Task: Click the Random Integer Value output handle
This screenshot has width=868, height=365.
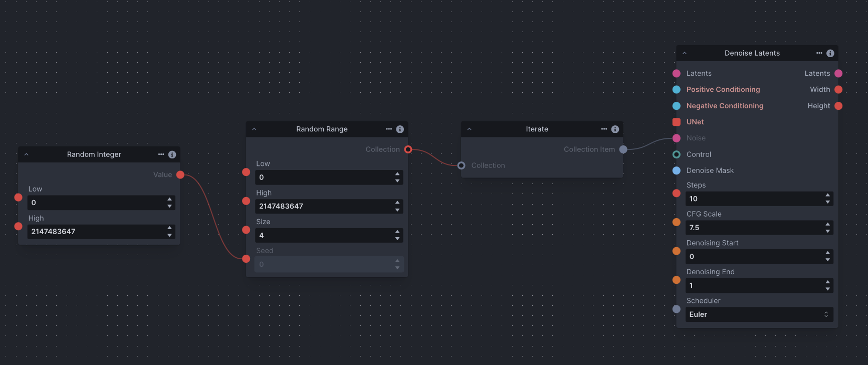Action: click(180, 174)
